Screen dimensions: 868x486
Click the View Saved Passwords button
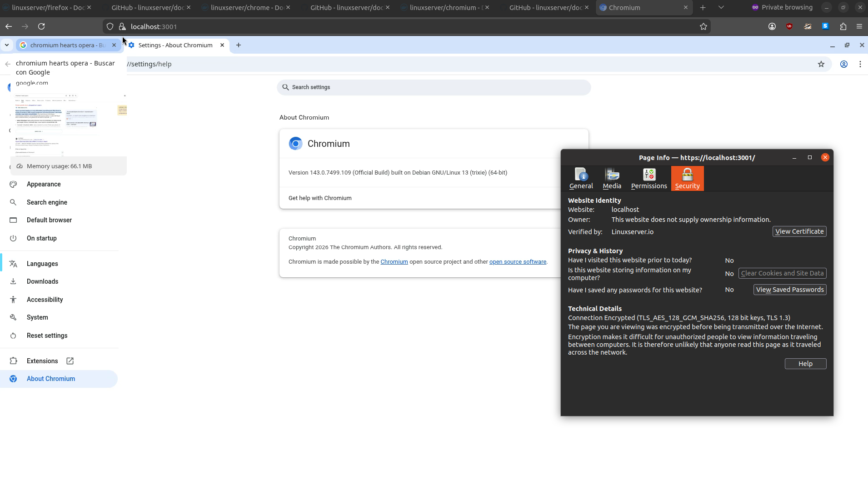[789, 290]
